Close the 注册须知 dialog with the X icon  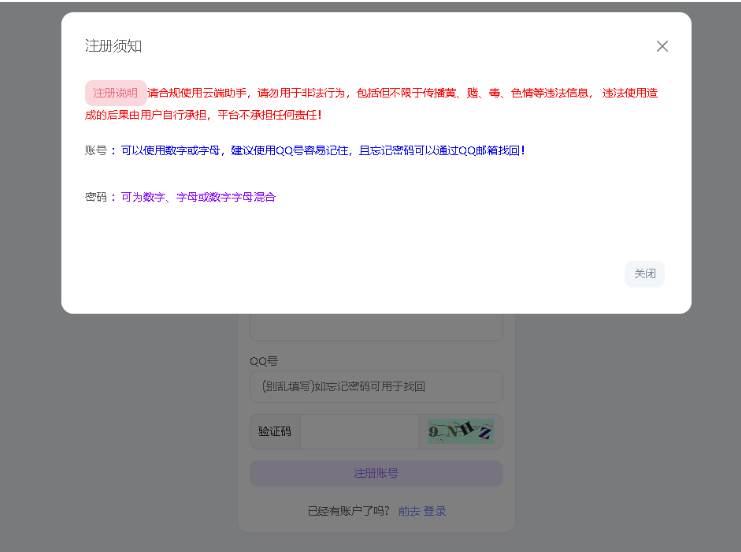click(x=662, y=46)
